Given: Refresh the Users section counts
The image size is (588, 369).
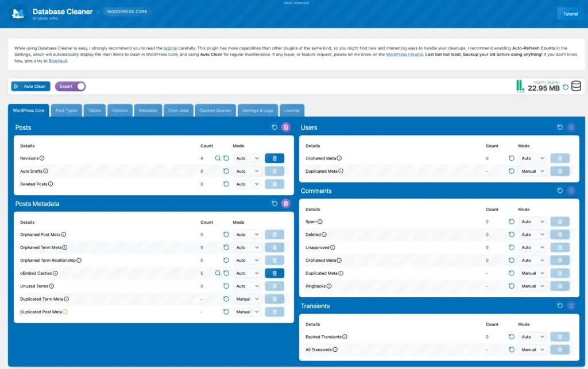Looking at the screenshot, I should click(560, 127).
